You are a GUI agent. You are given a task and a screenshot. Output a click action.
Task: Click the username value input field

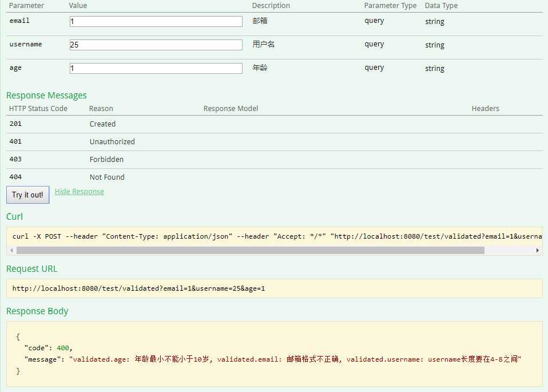click(x=156, y=45)
